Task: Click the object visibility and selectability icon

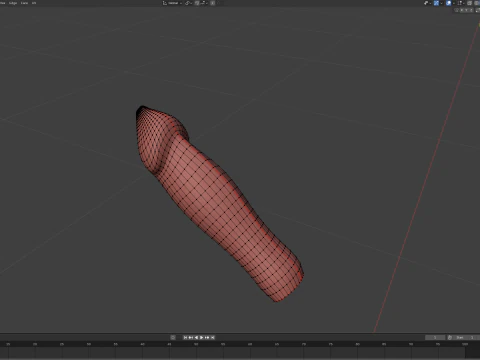Action: point(426,3)
